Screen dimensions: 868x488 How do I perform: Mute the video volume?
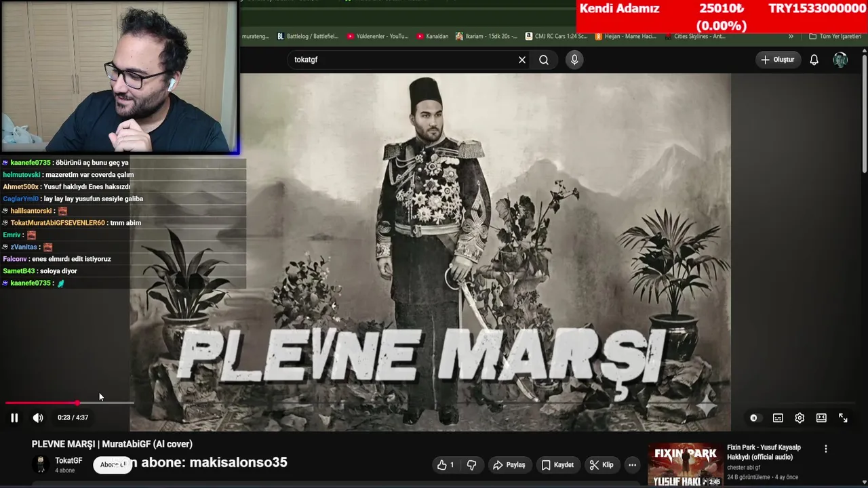[x=38, y=418]
